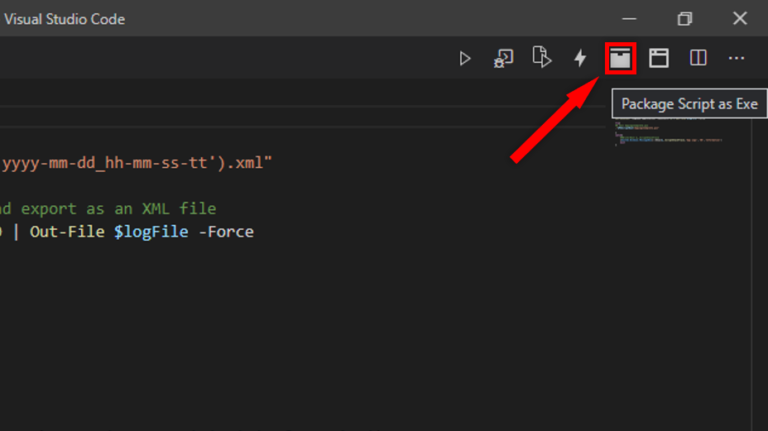Minimize the Visual Studio Code window
Image resolution: width=768 pixels, height=431 pixels.
[629, 19]
